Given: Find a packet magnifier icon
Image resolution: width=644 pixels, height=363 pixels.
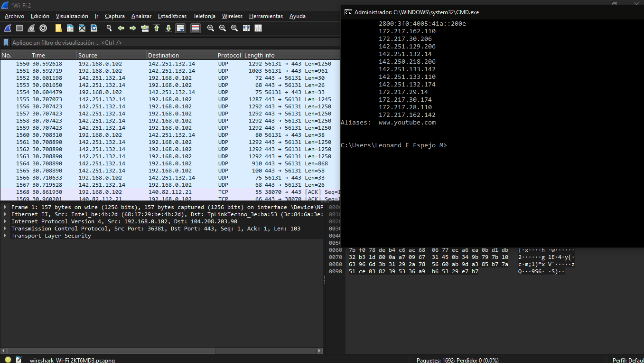Looking at the screenshot, I should pyautogui.click(x=109, y=28).
